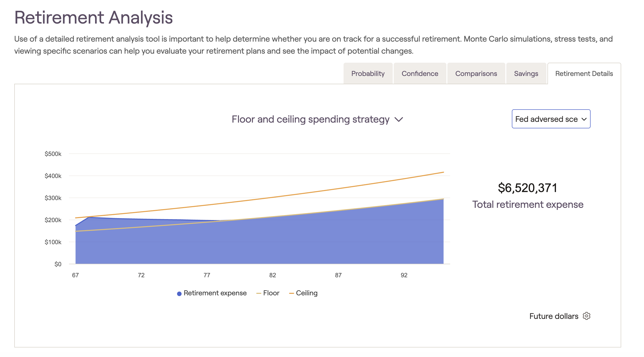Expand the Floor and ceiling spending strategy chevron
Image resolution: width=644 pixels, height=357 pixels.
pyautogui.click(x=399, y=119)
